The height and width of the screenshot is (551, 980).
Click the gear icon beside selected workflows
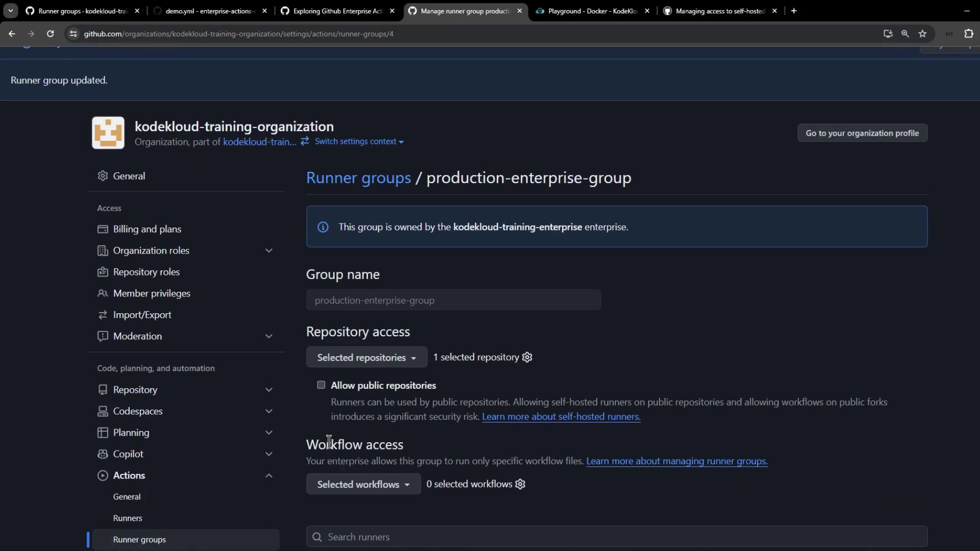tap(520, 484)
